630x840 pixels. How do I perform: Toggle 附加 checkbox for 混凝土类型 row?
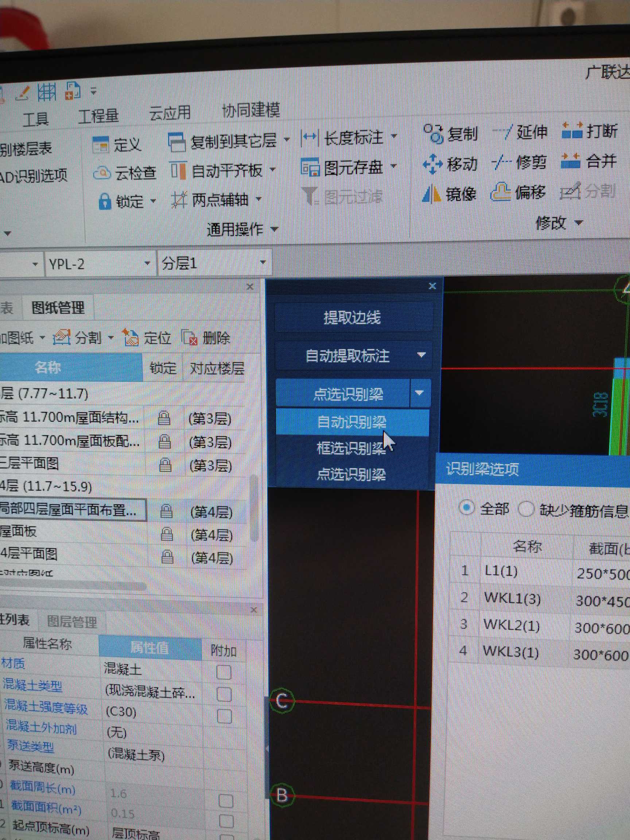tap(224, 694)
